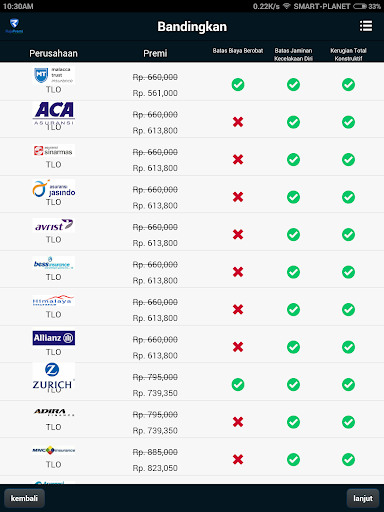
Task: Click Malacca Trust's Batas Biaya Berobat checkmark
Action: pos(238,85)
